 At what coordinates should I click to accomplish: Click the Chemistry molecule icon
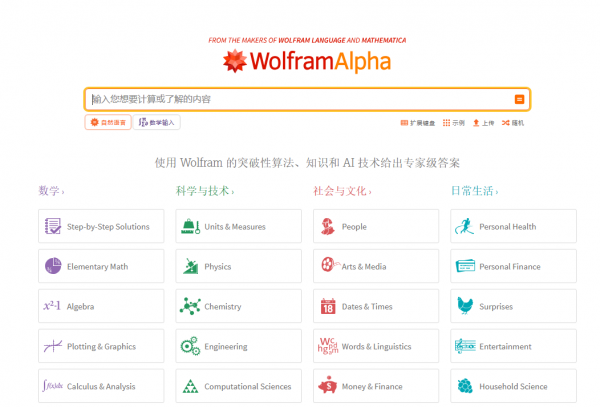tap(190, 306)
